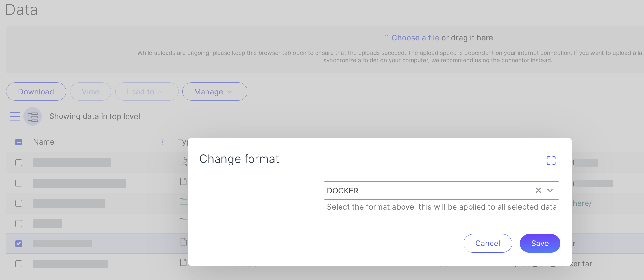Cancel the Change format dialog

pyautogui.click(x=488, y=243)
